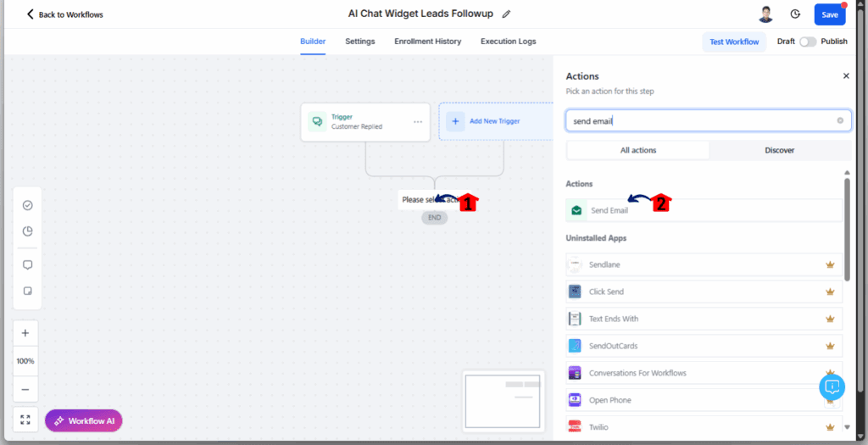Click premium crown on Twilio row
Screen dimensions: 868x445
click(830, 426)
